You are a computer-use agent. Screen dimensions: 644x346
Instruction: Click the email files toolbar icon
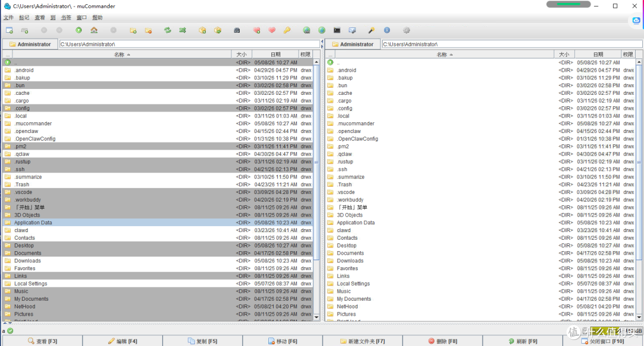point(352,30)
